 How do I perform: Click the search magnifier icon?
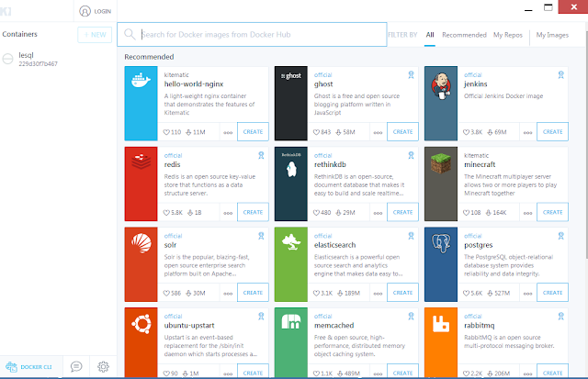point(130,34)
